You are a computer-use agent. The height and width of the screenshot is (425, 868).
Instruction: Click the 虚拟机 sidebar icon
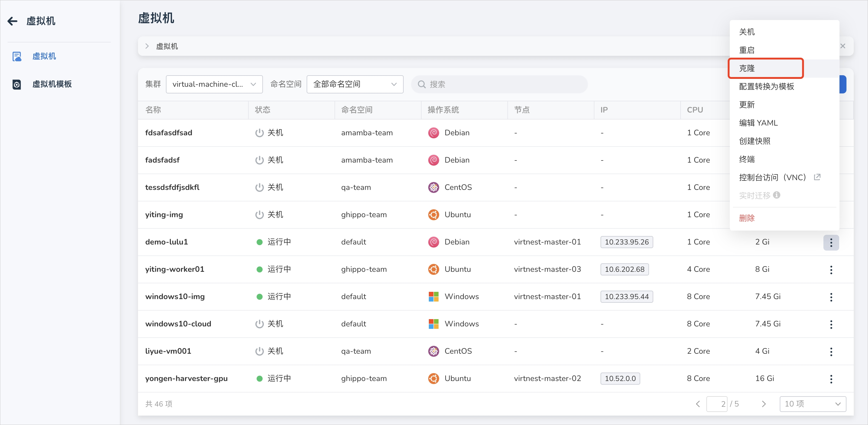[16, 56]
